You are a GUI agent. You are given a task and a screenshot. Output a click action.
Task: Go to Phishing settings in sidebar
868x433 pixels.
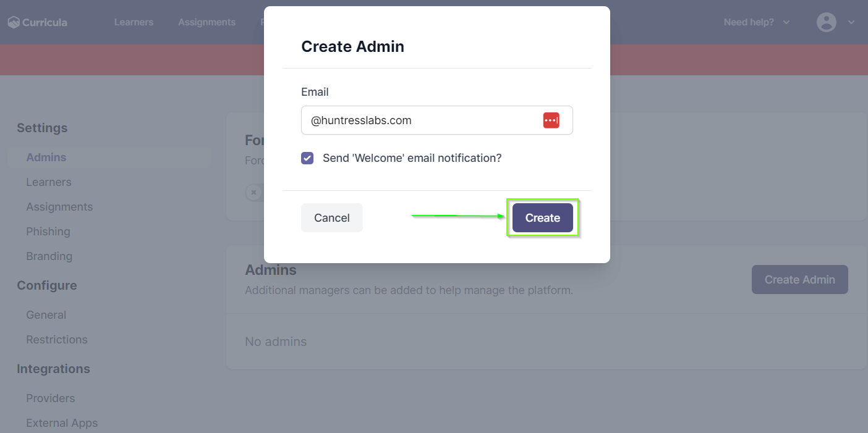[x=48, y=232]
